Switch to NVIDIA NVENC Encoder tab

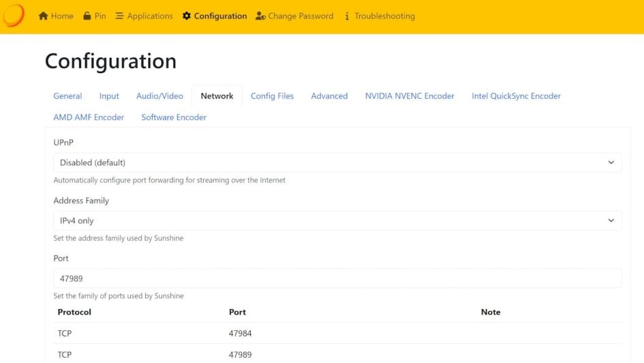coord(410,96)
